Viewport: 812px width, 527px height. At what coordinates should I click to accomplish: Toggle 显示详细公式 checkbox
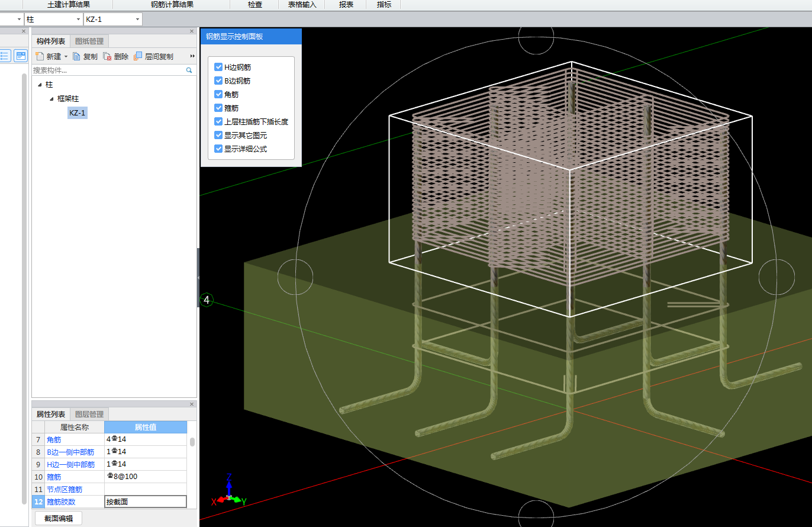(218, 149)
